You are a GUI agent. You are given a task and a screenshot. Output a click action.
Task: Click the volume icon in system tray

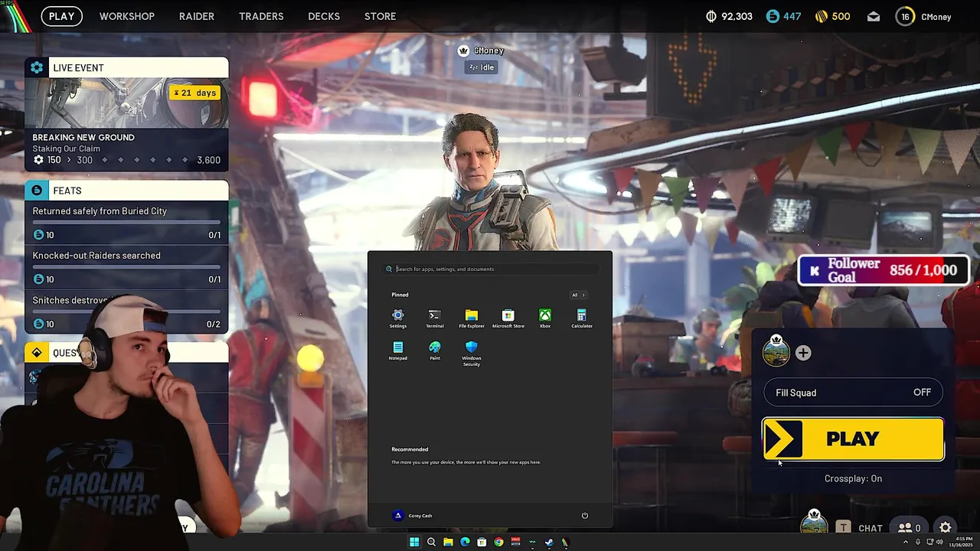[x=939, y=542]
